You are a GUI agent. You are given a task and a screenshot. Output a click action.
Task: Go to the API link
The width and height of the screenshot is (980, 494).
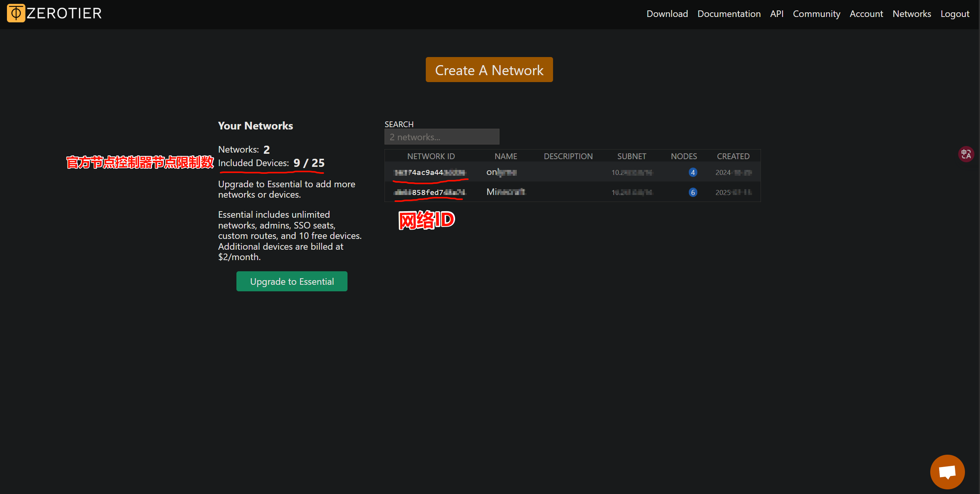[777, 14]
